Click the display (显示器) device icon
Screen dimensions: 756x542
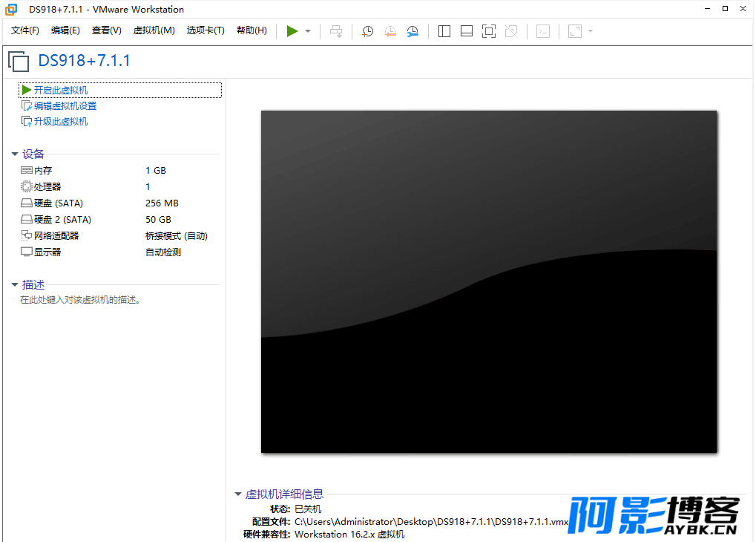(x=27, y=252)
